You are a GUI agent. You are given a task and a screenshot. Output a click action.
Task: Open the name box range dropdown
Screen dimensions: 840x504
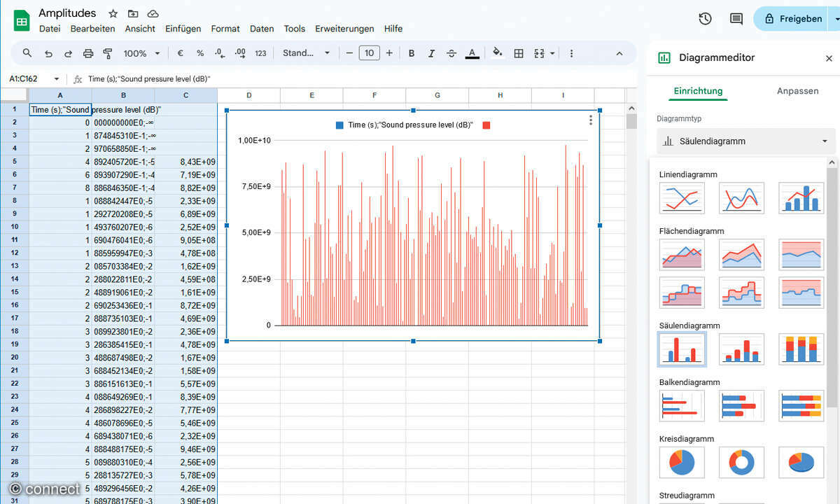[57, 79]
